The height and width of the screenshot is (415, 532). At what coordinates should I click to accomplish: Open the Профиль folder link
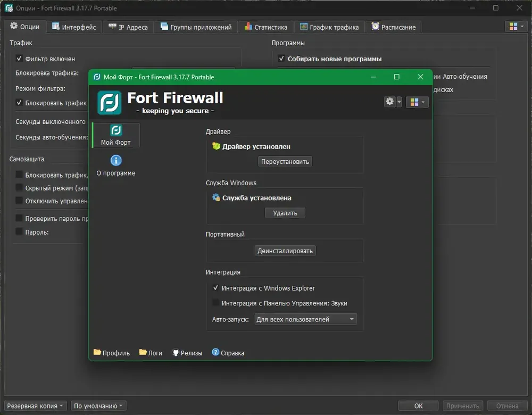112,353
